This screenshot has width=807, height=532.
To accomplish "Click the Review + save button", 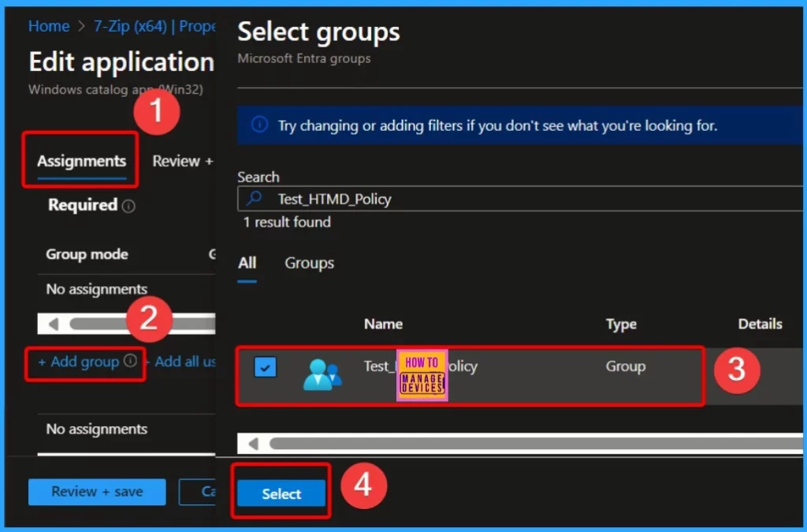I will coord(97,492).
